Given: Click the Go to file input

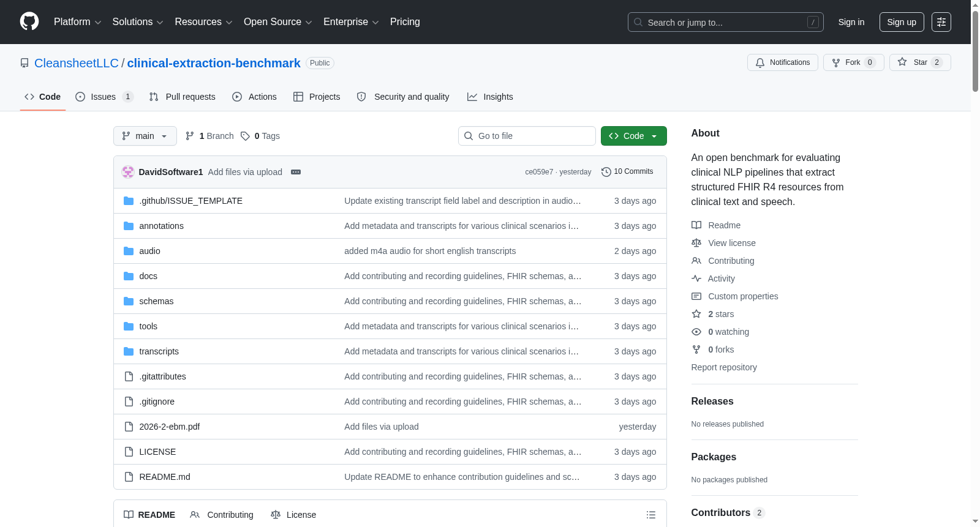Looking at the screenshot, I should [527, 136].
